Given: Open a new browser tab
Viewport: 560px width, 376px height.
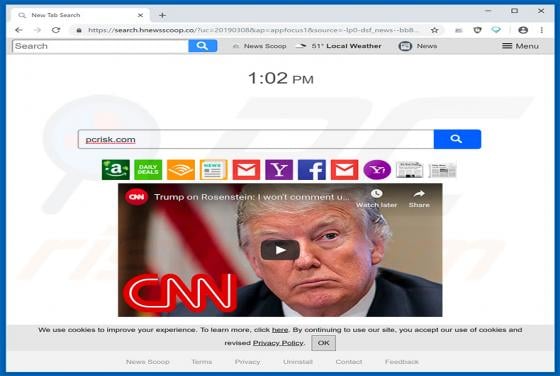Looking at the screenshot, I should tap(162, 15).
